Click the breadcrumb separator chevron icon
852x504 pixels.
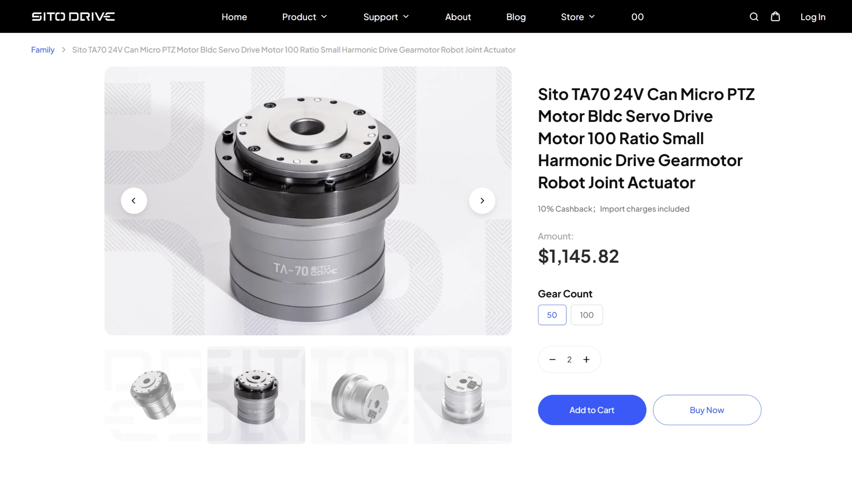(x=64, y=50)
